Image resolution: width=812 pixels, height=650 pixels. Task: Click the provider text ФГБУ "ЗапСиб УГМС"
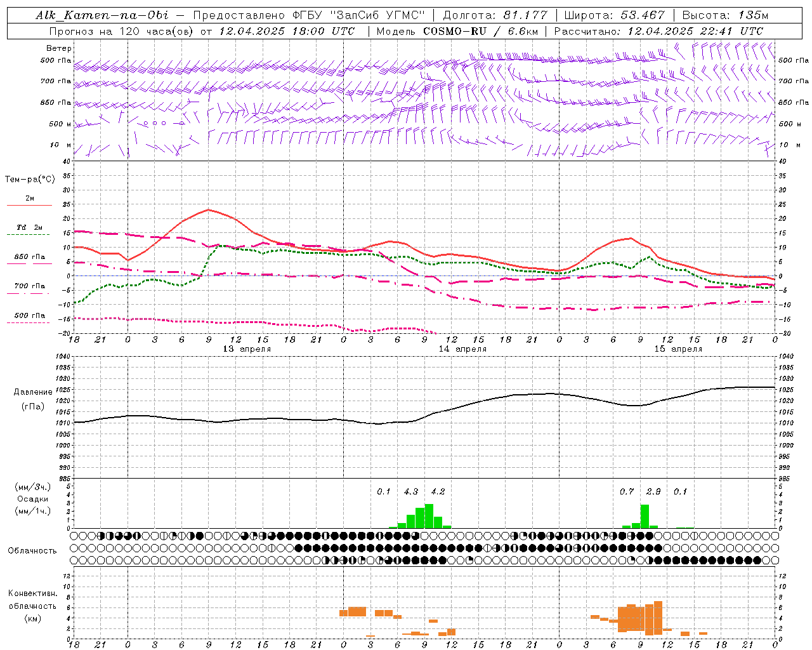click(x=359, y=15)
